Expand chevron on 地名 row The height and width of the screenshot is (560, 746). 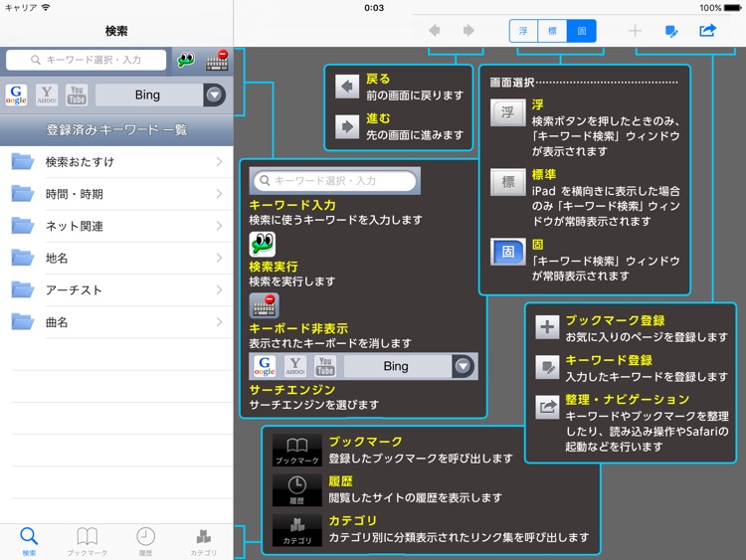coord(220,258)
